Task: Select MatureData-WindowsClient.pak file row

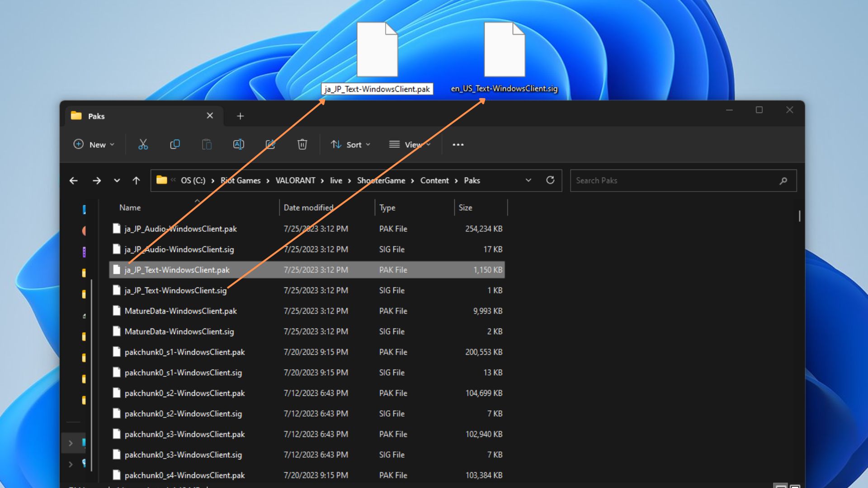Action: coord(307,311)
